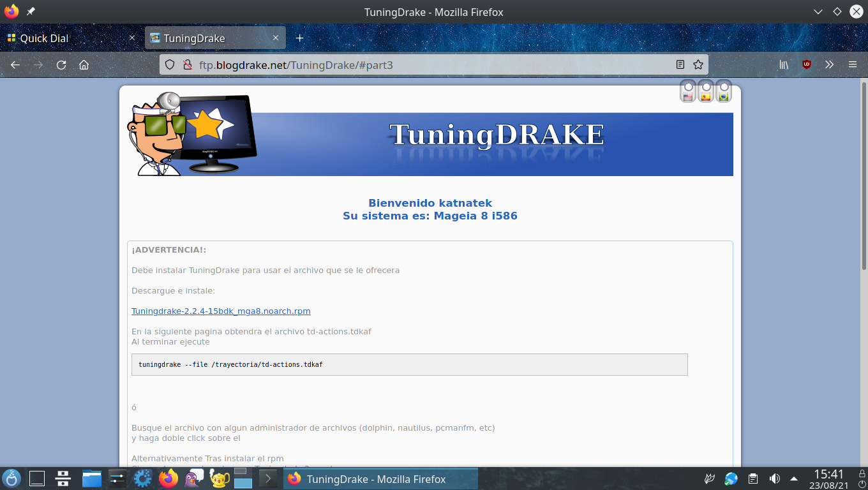Open the sliders settings taskbar icon
The width and height of the screenshot is (868, 490).
pyautogui.click(x=117, y=479)
